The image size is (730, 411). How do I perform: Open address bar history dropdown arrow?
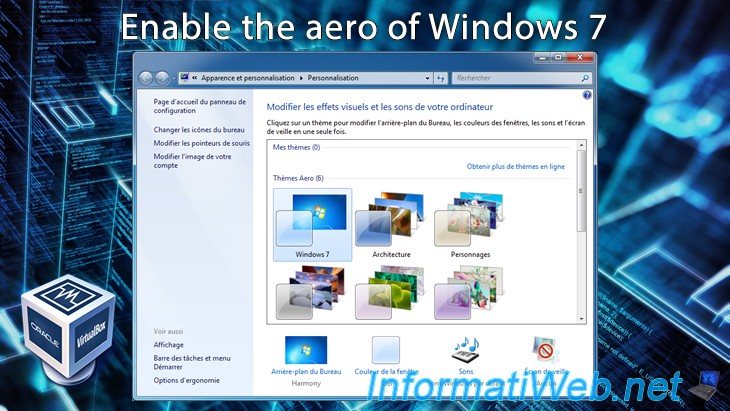pos(427,78)
